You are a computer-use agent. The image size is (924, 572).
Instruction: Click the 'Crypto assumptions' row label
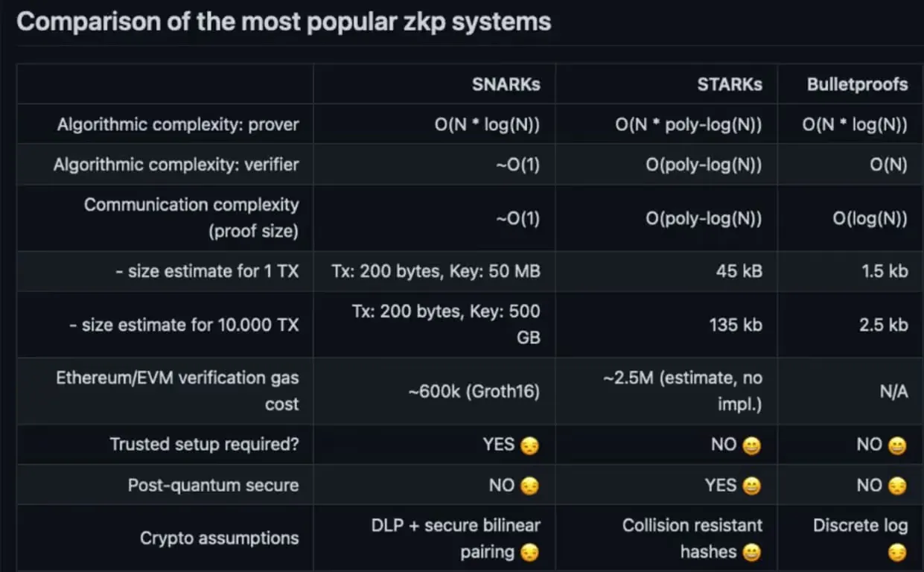tap(219, 538)
